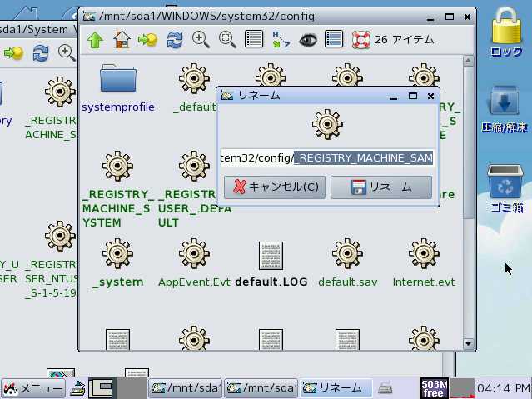Go to home folder via house icon
The width and height of the screenshot is (532, 399).
pos(122,39)
